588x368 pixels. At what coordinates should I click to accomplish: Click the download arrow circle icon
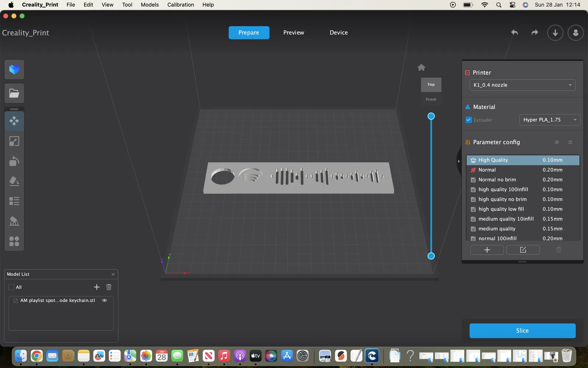555,33
